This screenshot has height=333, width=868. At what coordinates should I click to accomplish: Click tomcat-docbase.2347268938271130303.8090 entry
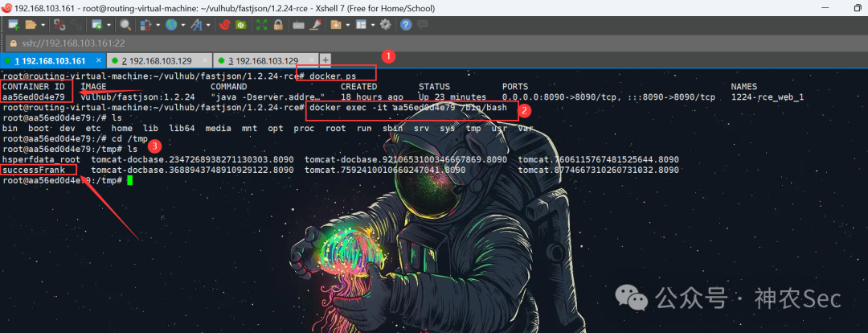coord(193,159)
